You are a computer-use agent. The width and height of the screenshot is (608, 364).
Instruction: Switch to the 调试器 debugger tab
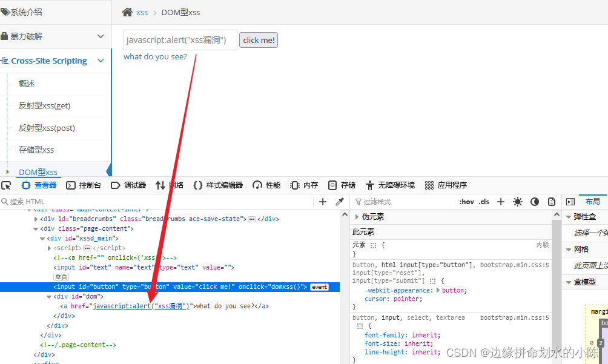click(x=128, y=185)
